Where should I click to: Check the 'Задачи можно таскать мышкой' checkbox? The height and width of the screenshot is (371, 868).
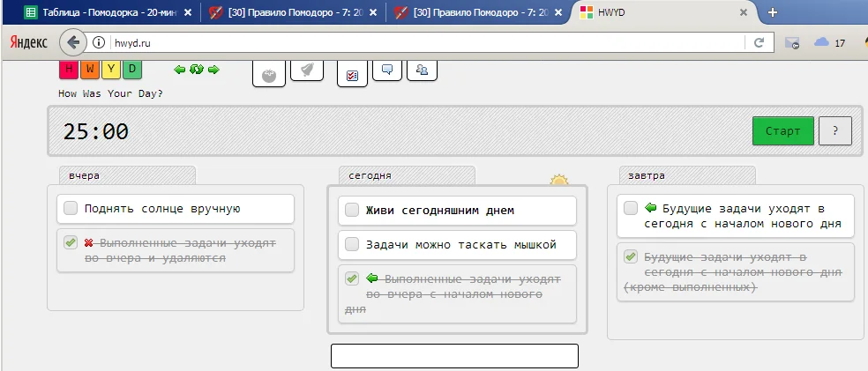(352, 244)
